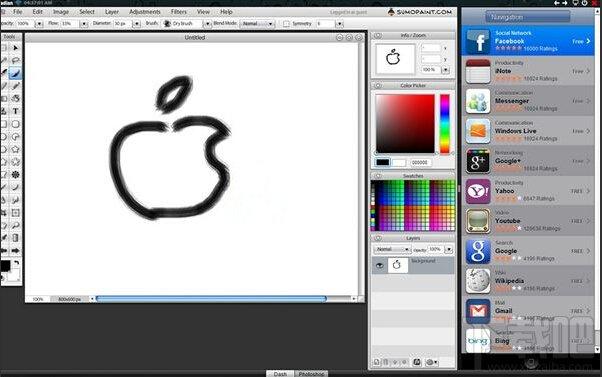The height and width of the screenshot is (377, 602).
Task: Select the brush tool in toolbox
Action: 15,73
